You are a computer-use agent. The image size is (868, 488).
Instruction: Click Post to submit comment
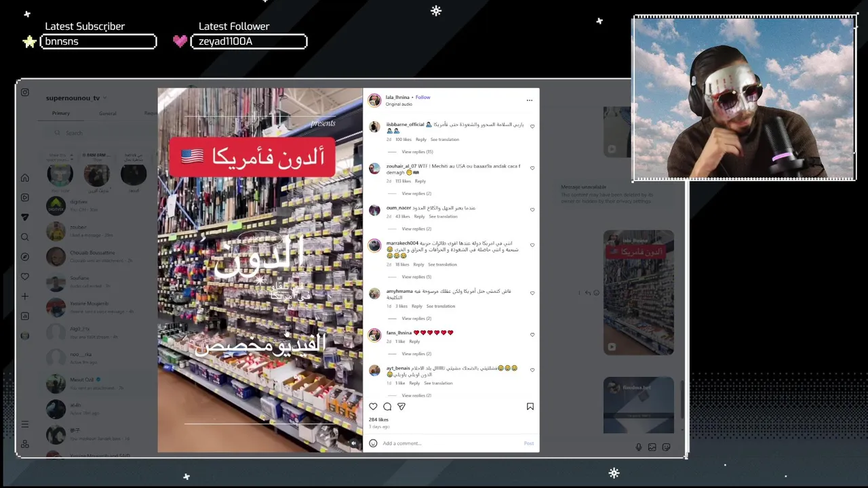pos(529,443)
